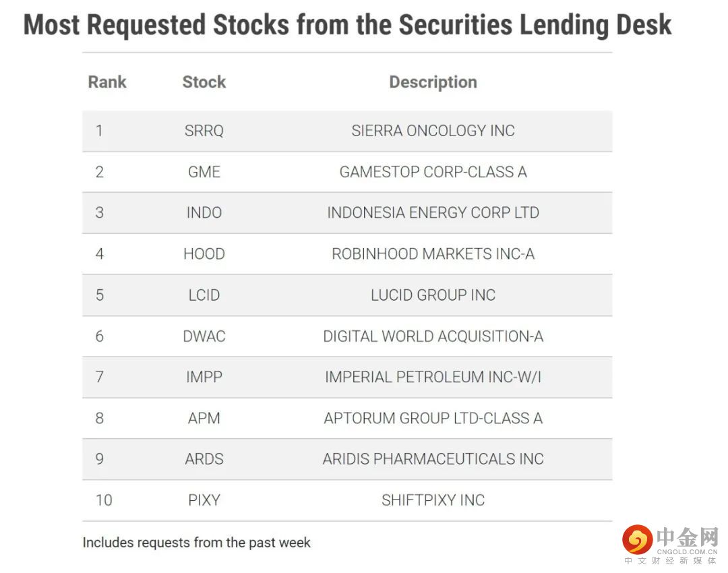Click the past week footnote text
The image size is (728, 573).
pos(196,542)
